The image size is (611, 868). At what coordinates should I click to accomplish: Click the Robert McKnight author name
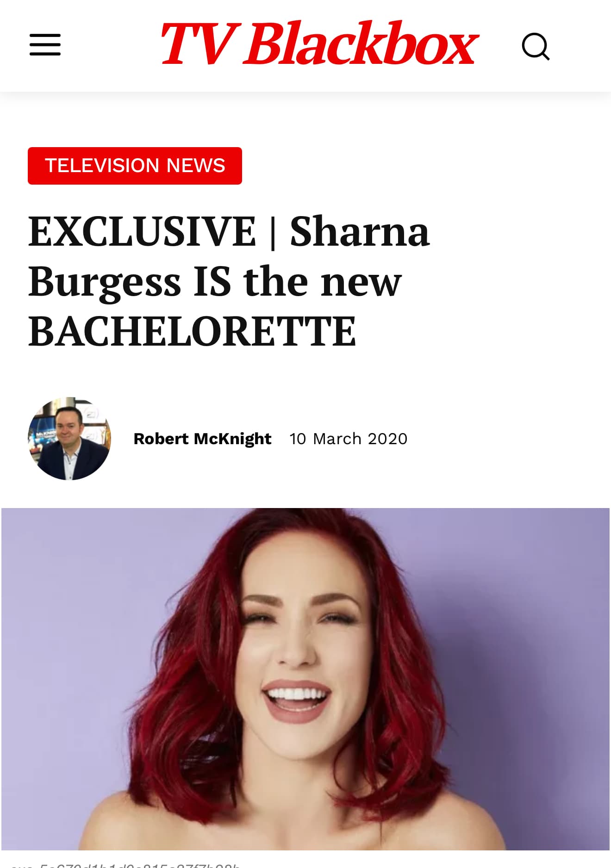point(202,439)
